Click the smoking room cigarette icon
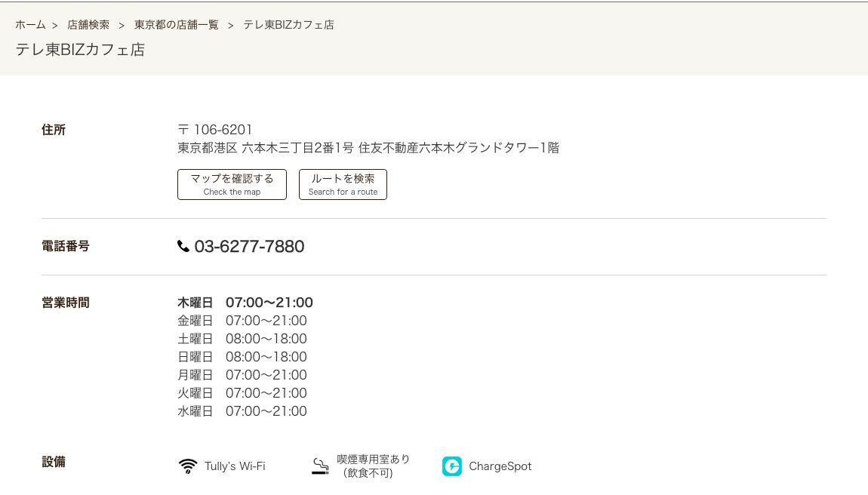 (320, 466)
